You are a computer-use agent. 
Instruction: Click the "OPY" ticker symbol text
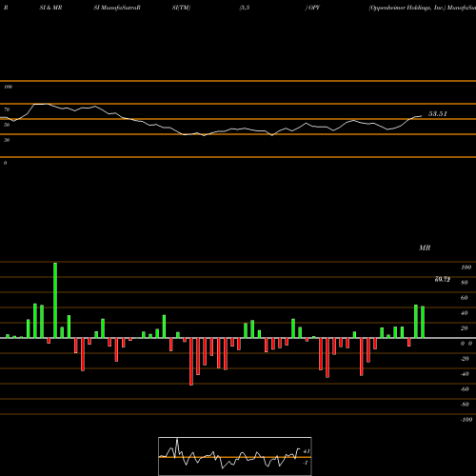[314, 8]
